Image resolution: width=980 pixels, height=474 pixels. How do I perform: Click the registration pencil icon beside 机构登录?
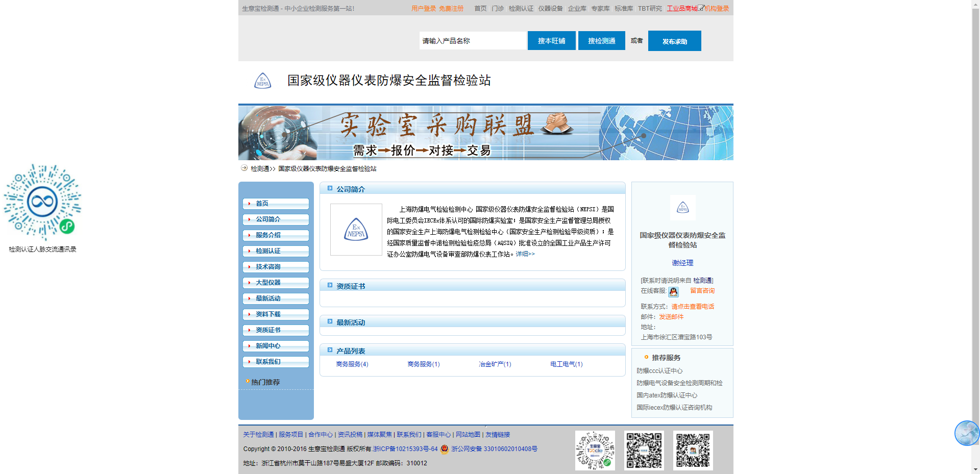(x=701, y=8)
